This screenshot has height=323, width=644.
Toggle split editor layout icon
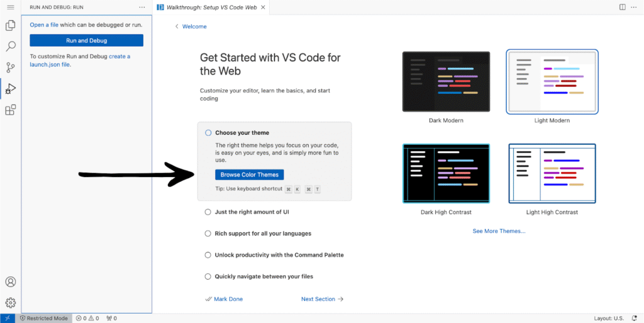point(622,7)
